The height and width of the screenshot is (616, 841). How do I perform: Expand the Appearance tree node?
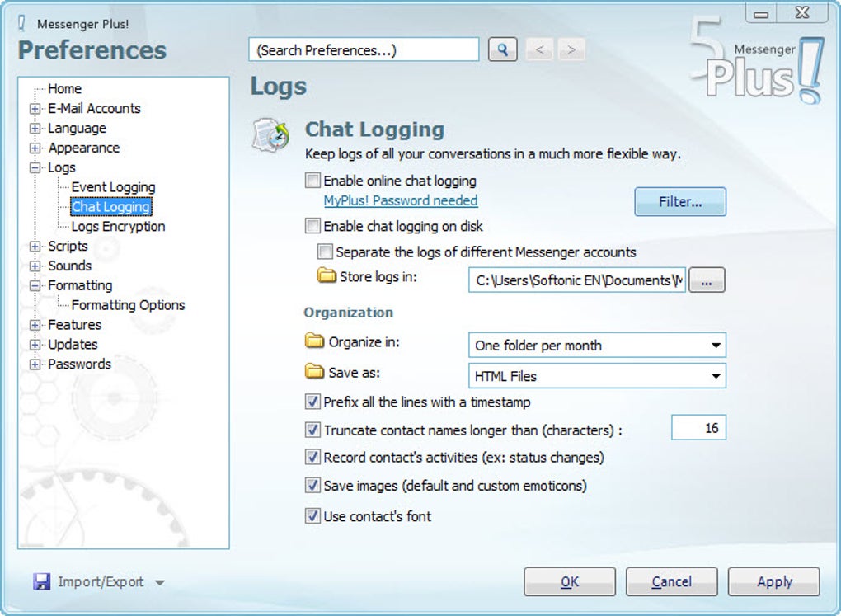point(35,148)
